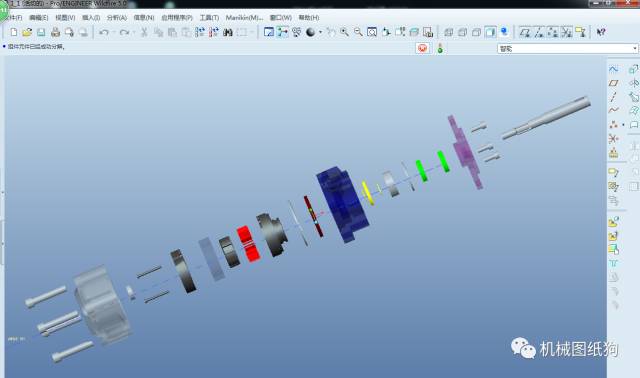Click the red circular stop button
Viewport: 640px width, 378px height.
point(422,48)
